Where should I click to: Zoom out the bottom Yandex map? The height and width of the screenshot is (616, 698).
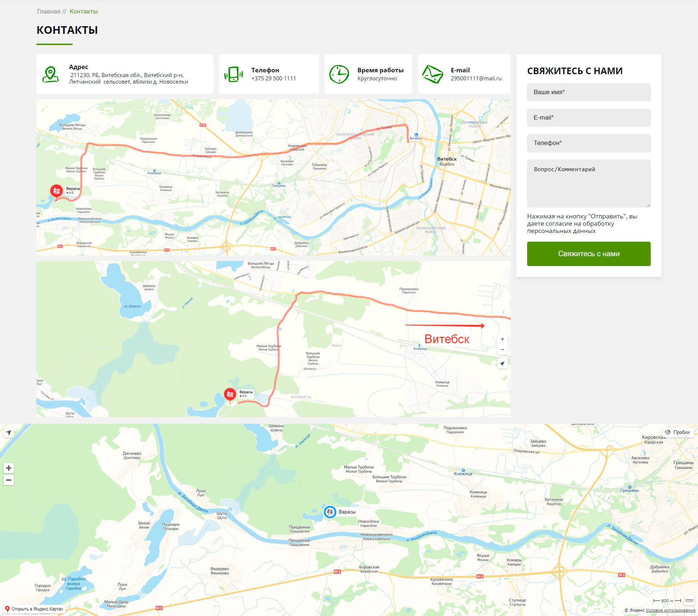pyautogui.click(x=9, y=480)
